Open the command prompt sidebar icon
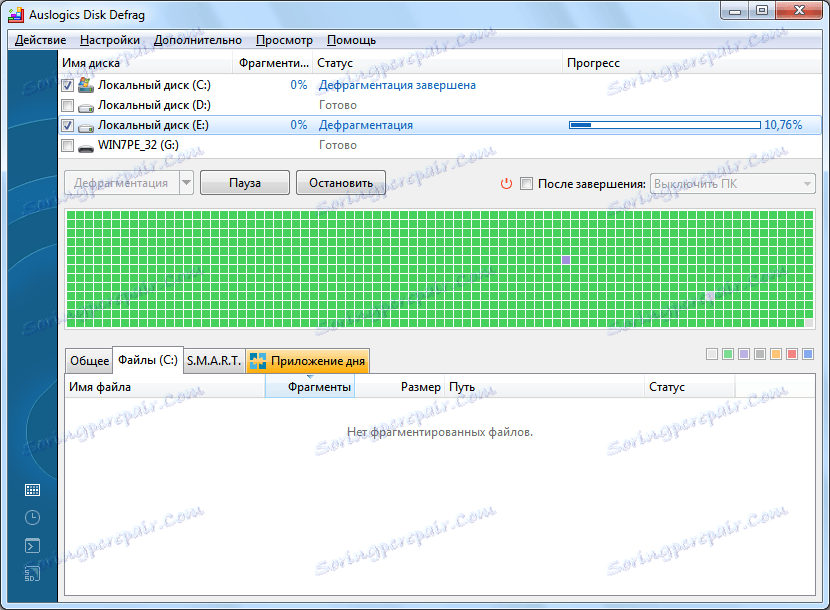830x610 pixels. 32,545
